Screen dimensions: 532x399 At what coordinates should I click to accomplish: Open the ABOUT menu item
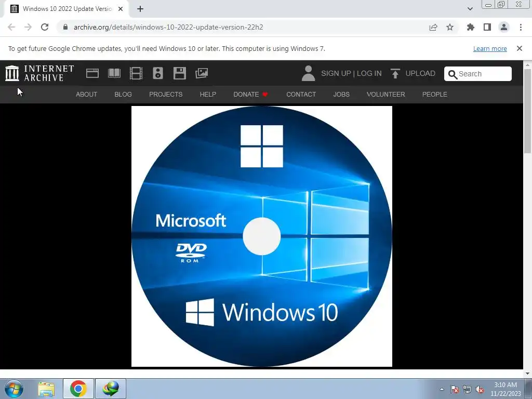point(87,95)
